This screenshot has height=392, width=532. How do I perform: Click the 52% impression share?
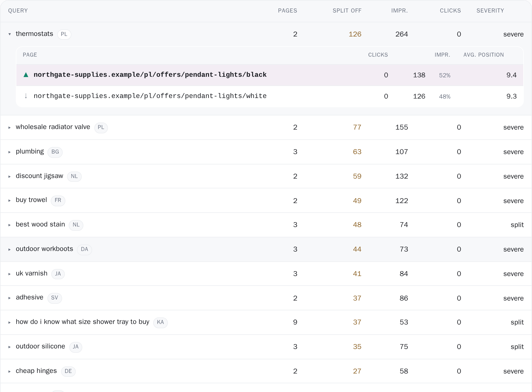[445, 75]
